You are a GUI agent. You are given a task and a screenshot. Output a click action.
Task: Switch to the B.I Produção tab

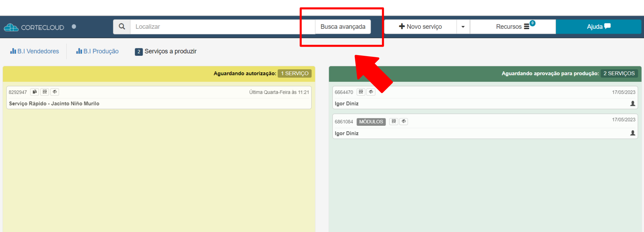click(97, 51)
